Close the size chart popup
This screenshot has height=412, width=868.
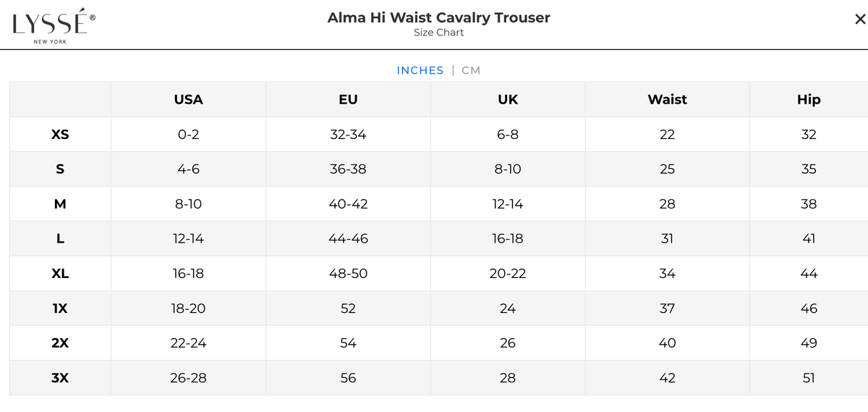(x=860, y=20)
